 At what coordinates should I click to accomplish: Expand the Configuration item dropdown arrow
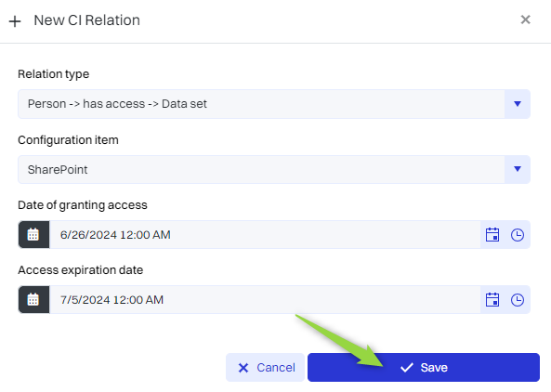tap(518, 169)
